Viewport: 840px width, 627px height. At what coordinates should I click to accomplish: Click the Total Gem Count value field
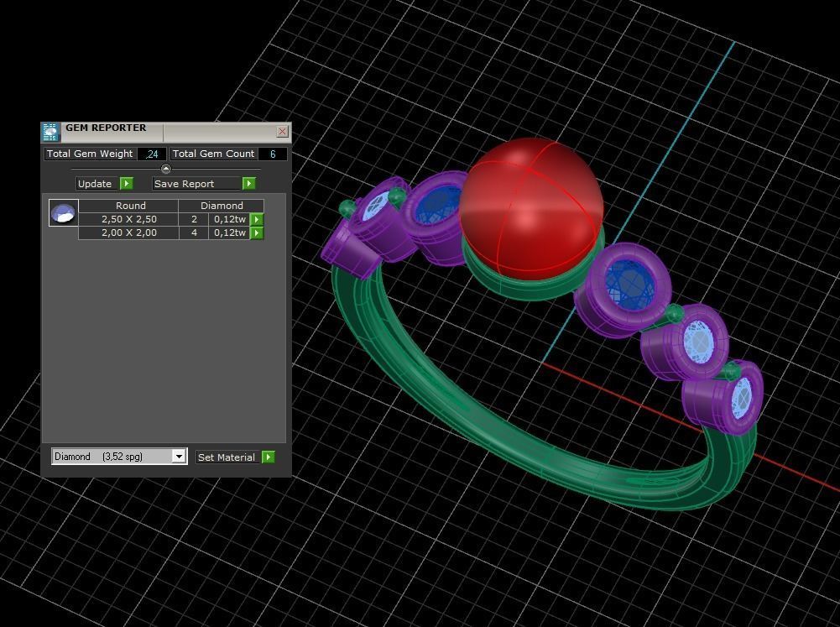(x=273, y=154)
